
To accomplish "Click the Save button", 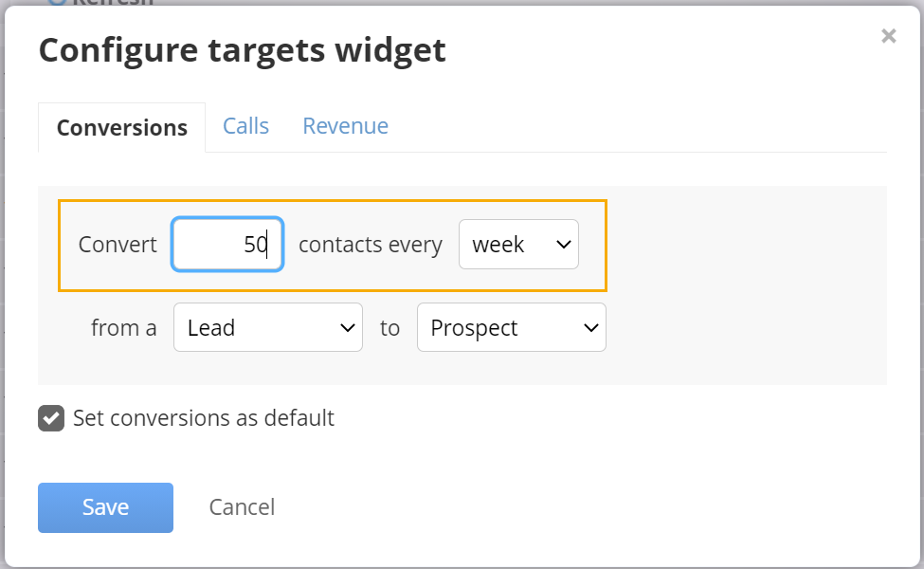I will pyautogui.click(x=105, y=507).
